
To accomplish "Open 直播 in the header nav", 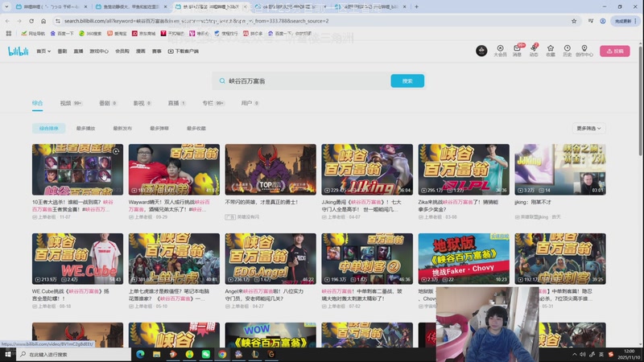I will pos(78,51).
